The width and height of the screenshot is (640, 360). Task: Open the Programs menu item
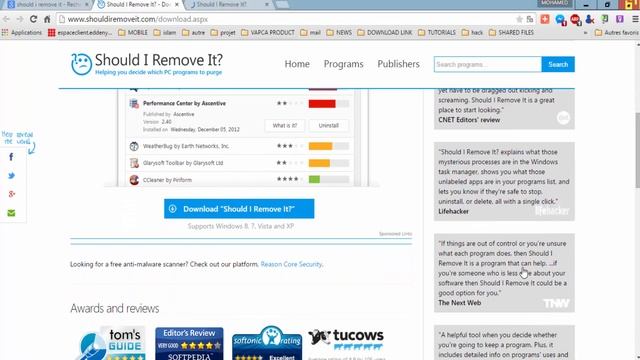343,64
